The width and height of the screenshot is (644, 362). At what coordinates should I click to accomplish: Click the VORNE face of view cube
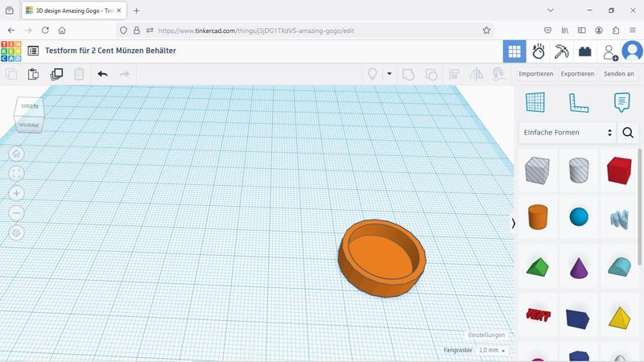pos(29,125)
